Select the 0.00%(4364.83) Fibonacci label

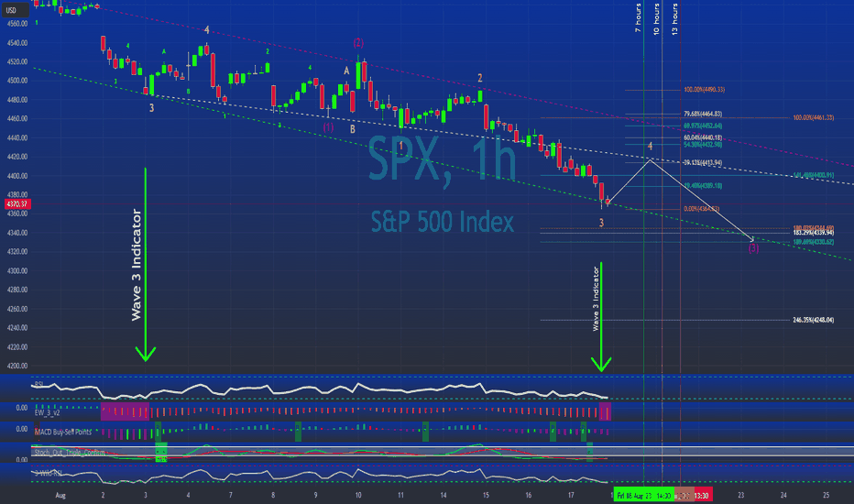(x=702, y=209)
